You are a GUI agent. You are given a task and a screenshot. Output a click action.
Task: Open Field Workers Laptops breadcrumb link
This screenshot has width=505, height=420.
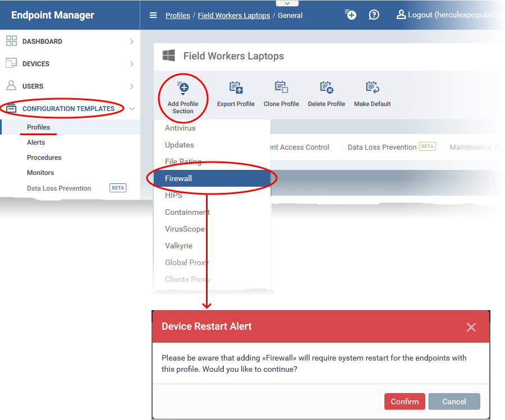[x=234, y=16]
